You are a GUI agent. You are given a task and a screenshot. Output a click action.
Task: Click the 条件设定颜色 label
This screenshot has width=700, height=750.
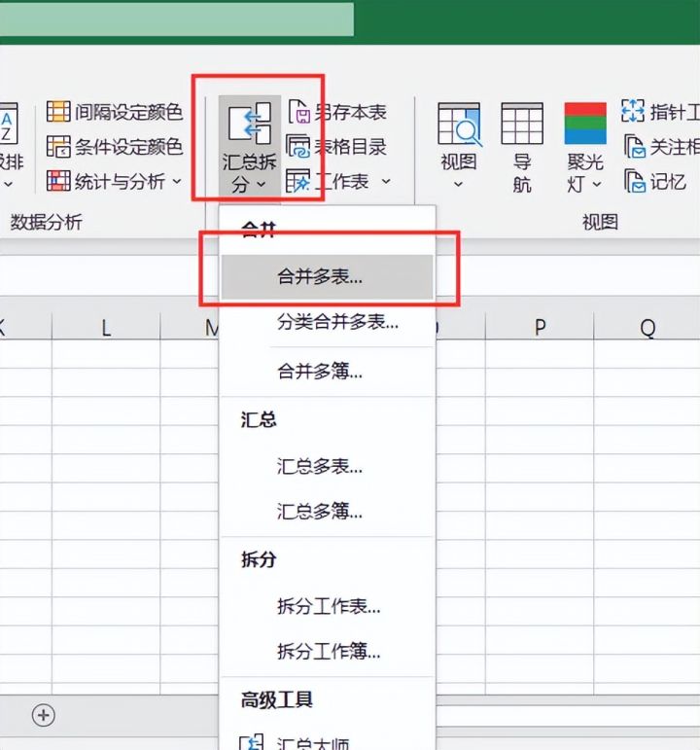pos(128,147)
